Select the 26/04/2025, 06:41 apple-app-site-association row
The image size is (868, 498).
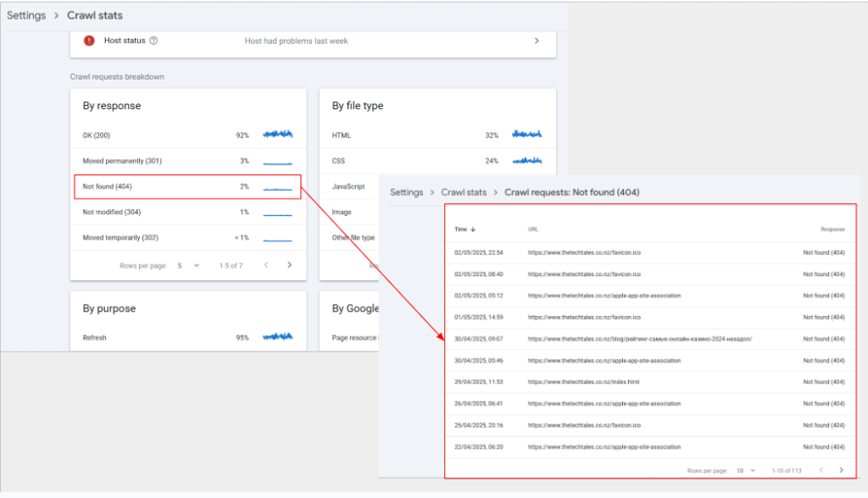pos(650,403)
